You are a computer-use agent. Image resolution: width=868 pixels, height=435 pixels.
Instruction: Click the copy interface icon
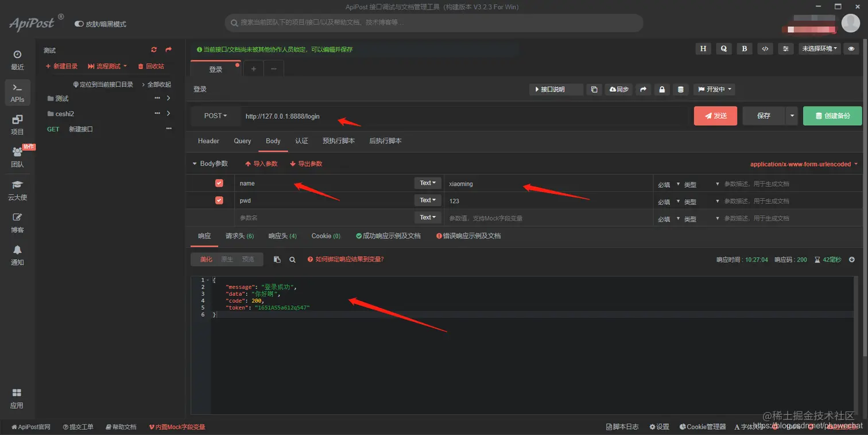click(595, 90)
